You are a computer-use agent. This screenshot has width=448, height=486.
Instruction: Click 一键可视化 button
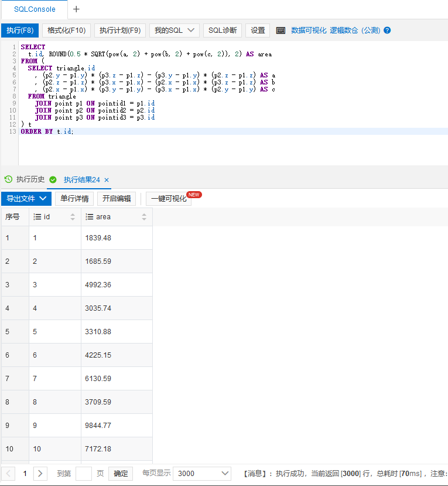coord(169,199)
